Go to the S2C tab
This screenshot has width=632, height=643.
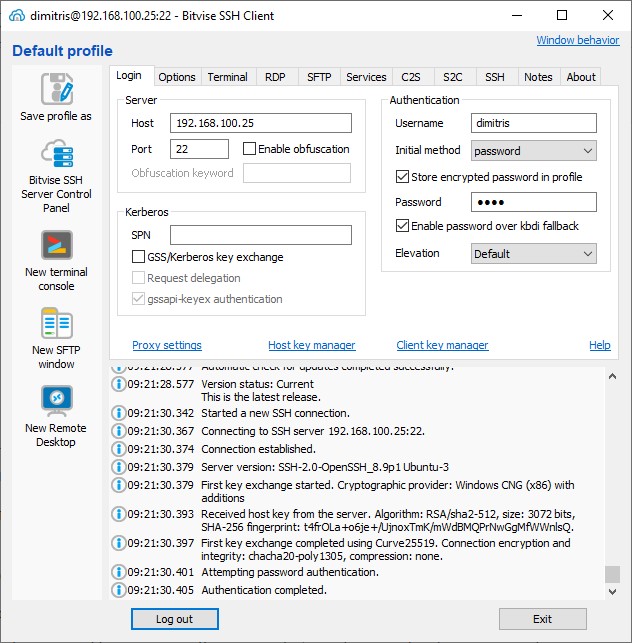coord(453,77)
